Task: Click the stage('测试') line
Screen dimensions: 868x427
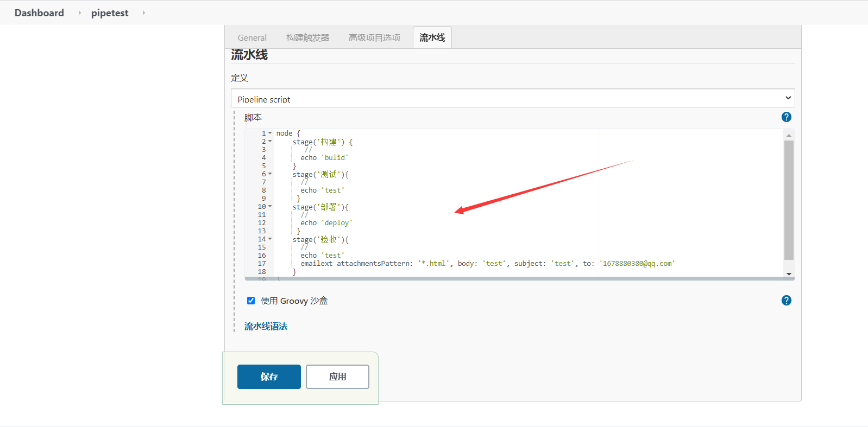Action: pyautogui.click(x=320, y=174)
